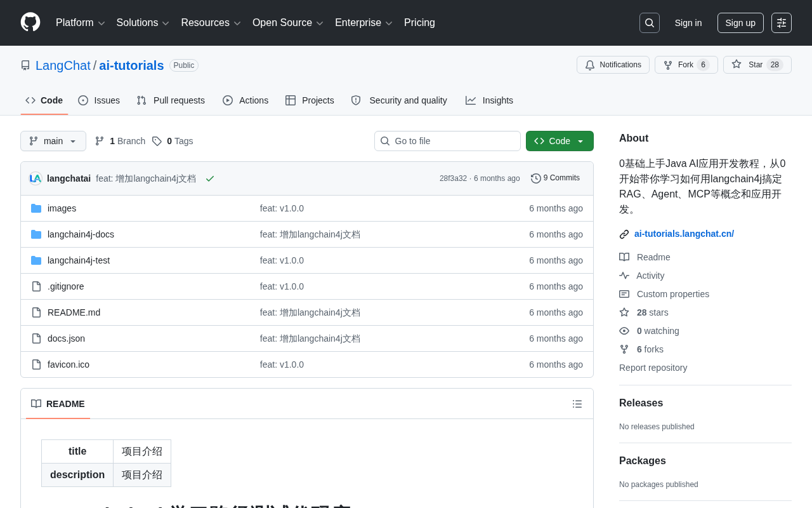
Task: Open the Pricing page
Action: (x=419, y=23)
